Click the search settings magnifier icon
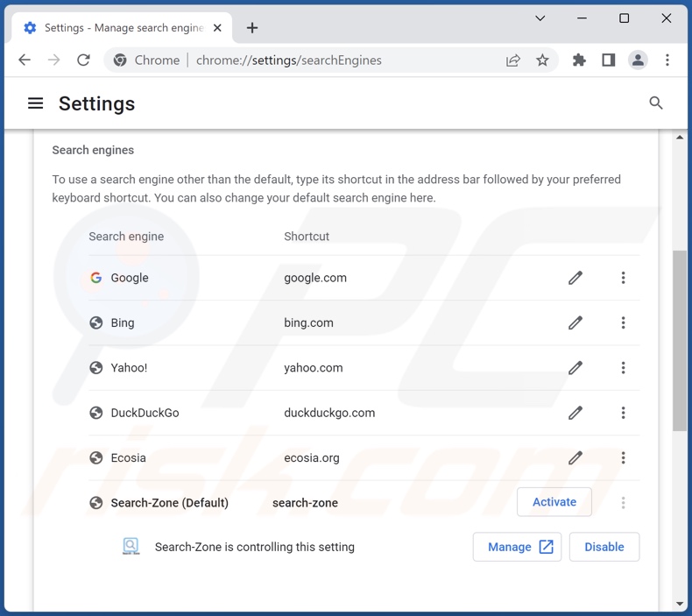Viewport: 692px width, 616px height. (656, 103)
